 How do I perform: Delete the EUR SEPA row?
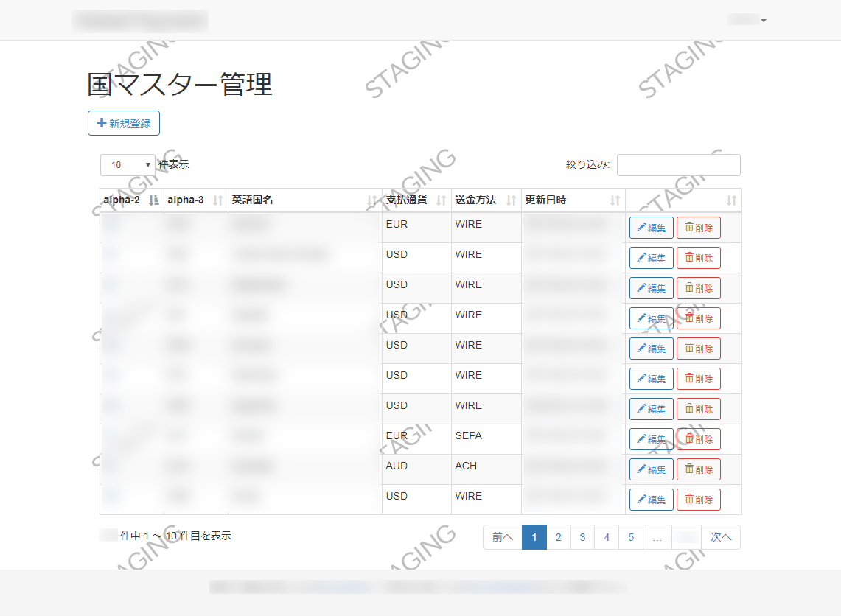click(698, 439)
